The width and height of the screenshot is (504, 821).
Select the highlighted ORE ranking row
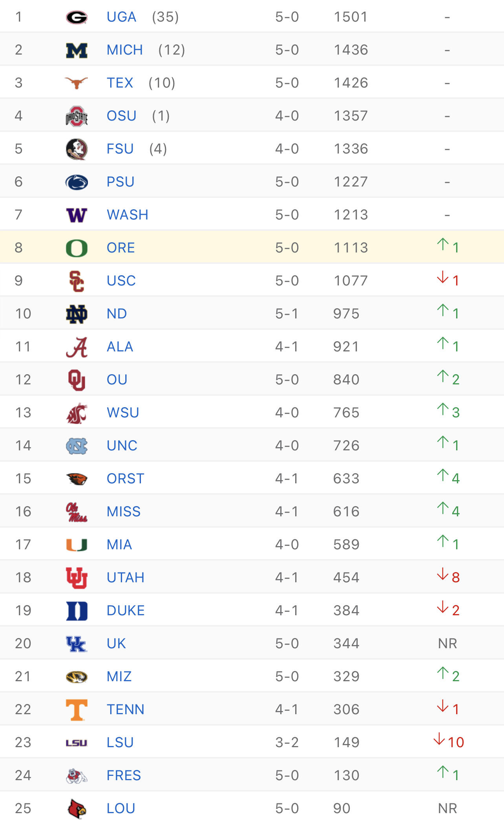252,247
